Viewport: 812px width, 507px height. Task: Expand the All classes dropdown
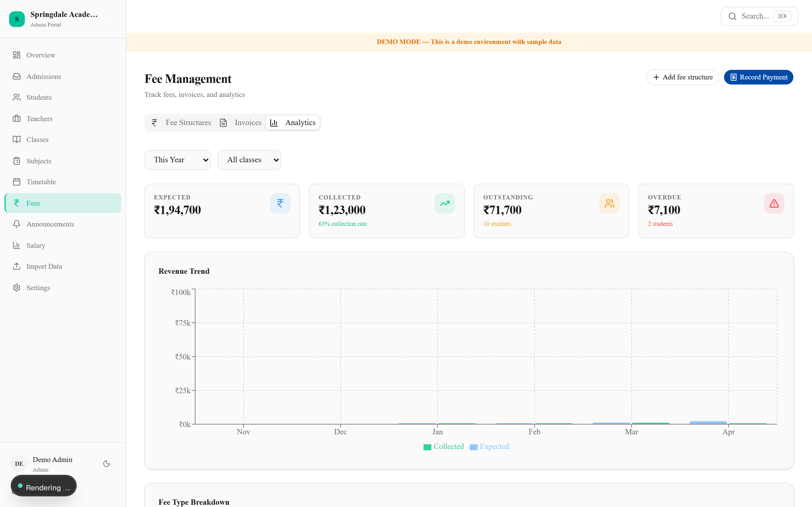click(249, 160)
